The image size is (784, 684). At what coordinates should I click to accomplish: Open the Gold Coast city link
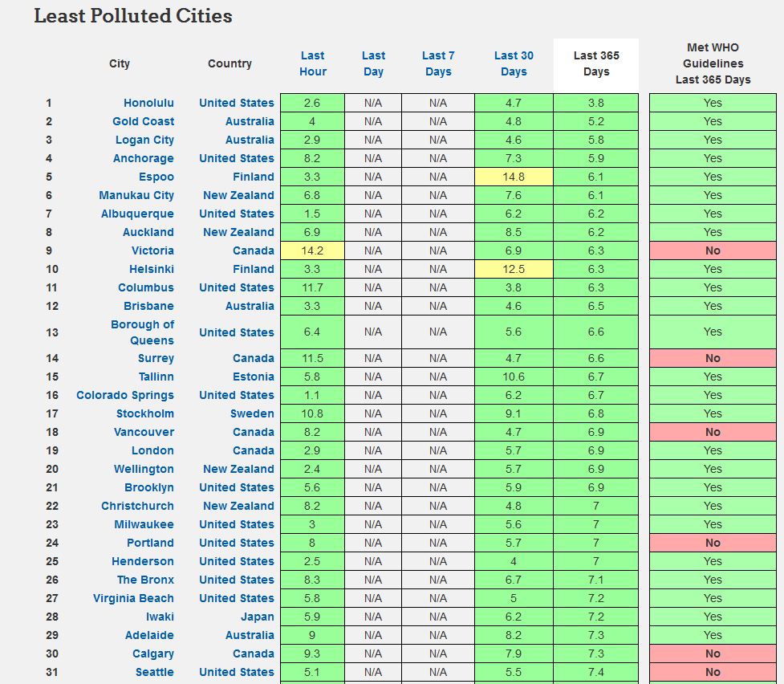tap(143, 121)
